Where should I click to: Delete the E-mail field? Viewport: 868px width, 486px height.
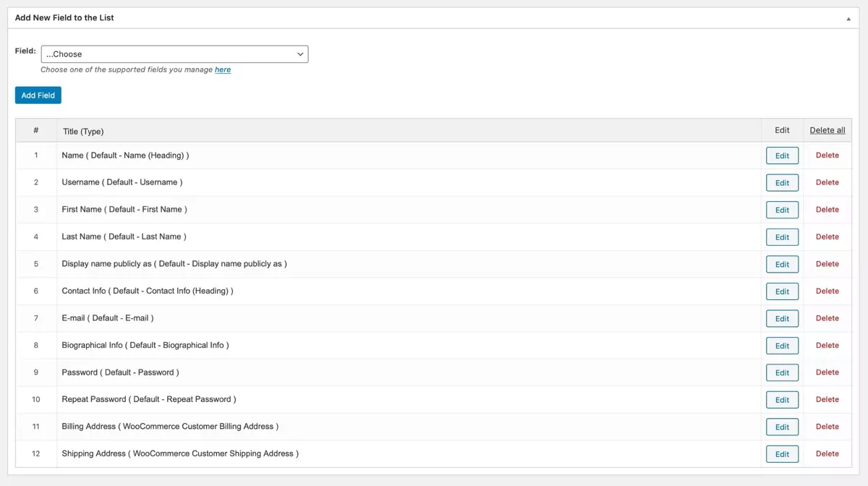point(827,317)
